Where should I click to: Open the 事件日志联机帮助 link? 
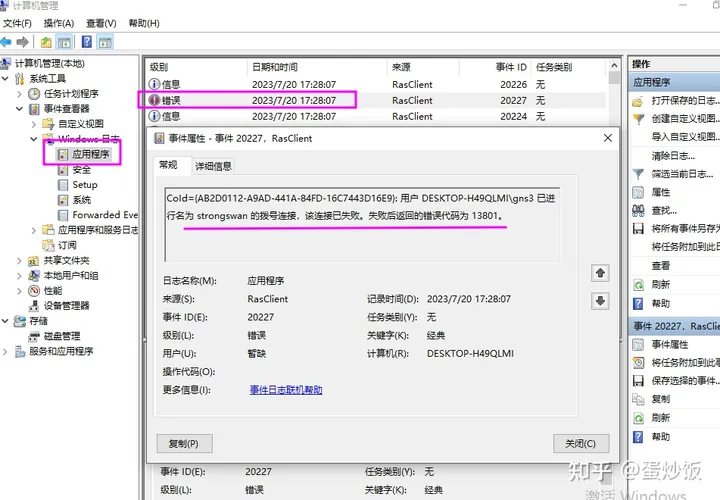(x=286, y=390)
